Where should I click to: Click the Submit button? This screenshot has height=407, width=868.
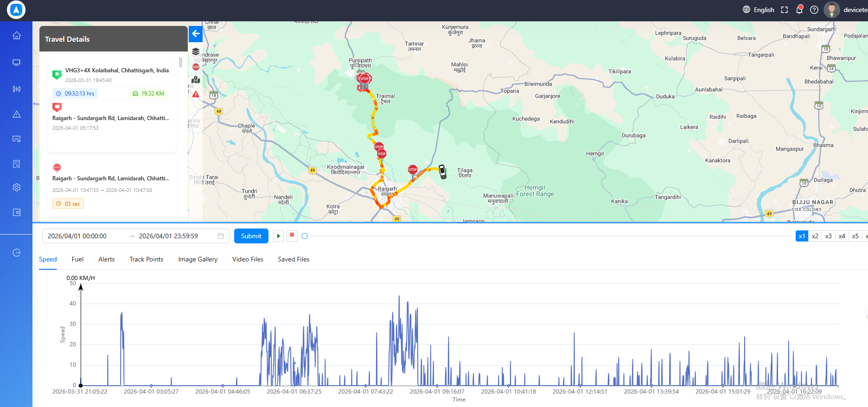(251, 236)
